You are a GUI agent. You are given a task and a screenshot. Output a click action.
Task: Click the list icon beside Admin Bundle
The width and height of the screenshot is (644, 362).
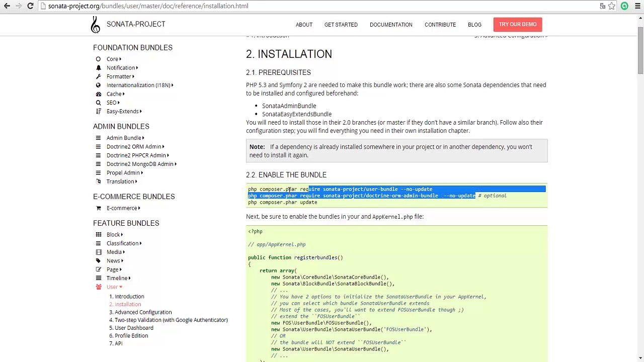98,138
